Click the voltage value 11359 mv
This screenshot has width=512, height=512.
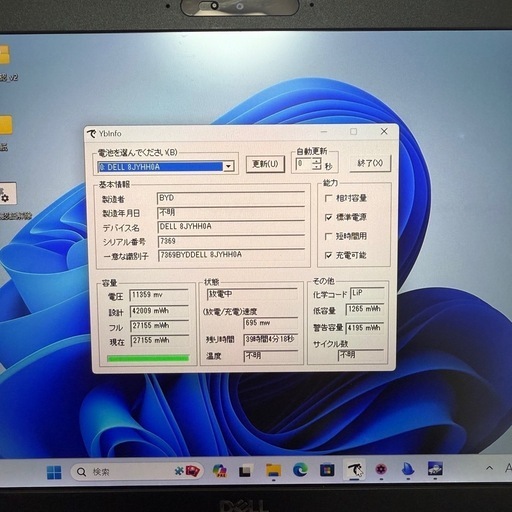(159, 295)
